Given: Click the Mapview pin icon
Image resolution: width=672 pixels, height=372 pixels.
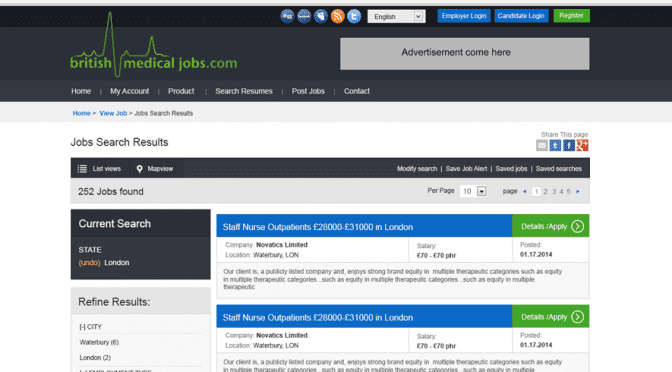Looking at the screenshot, I should 139,169.
